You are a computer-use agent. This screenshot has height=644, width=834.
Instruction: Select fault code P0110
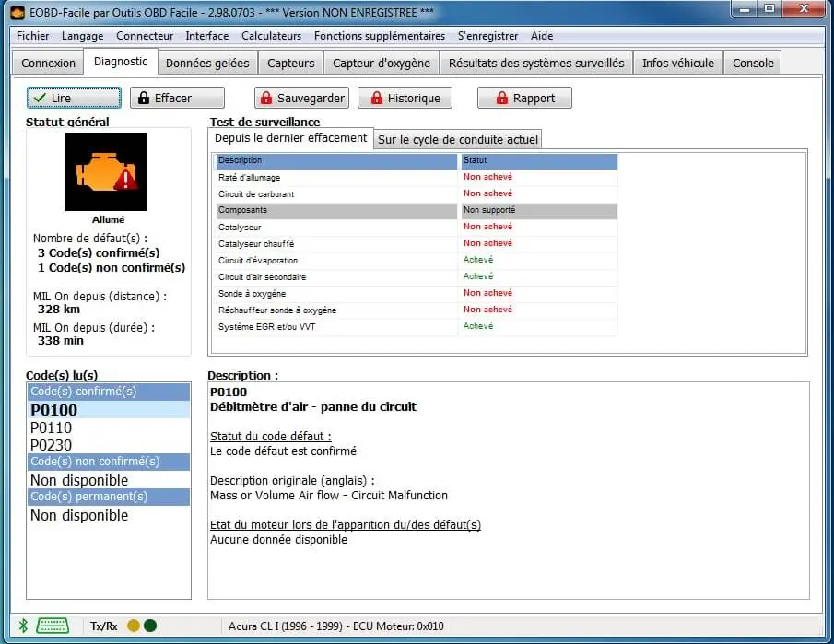point(109,427)
